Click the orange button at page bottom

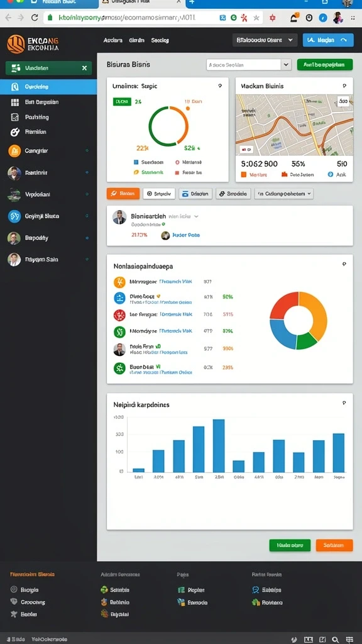[x=334, y=545]
